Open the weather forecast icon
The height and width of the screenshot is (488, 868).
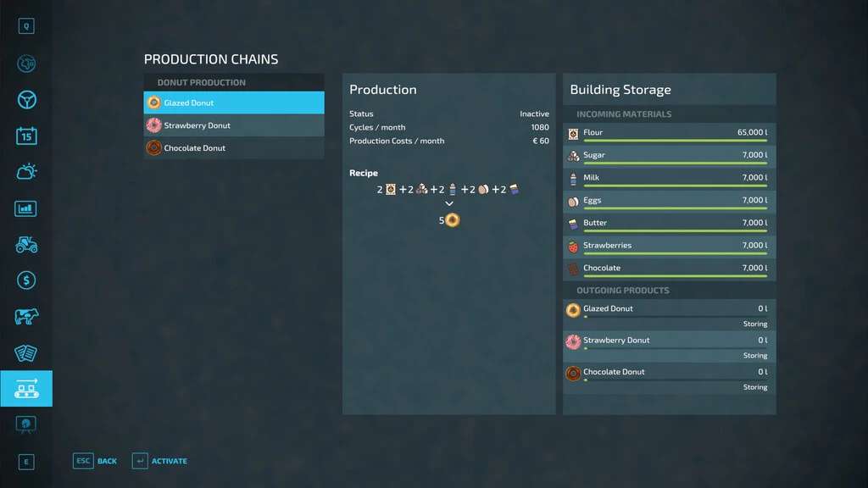click(26, 172)
